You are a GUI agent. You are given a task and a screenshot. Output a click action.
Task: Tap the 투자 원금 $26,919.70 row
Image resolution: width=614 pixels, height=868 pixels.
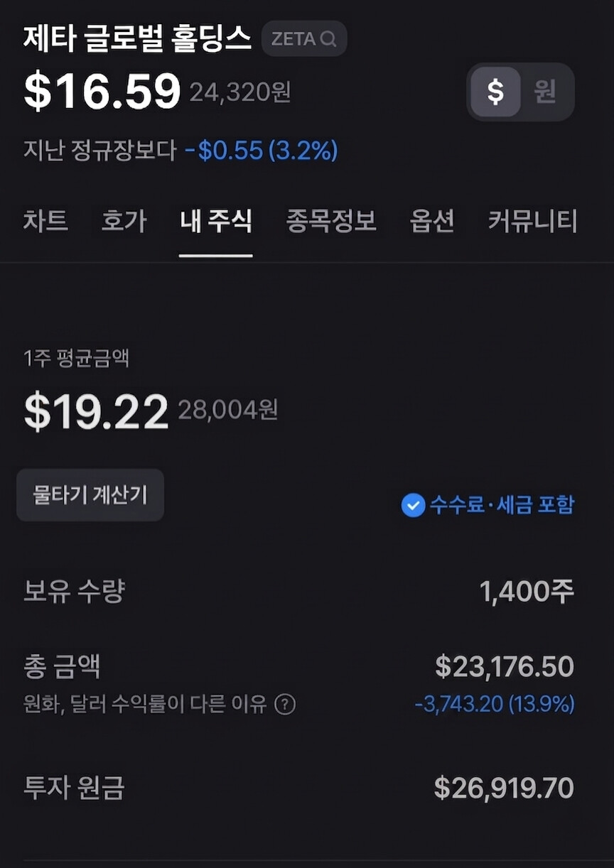pyautogui.click(x=298, y=788)
